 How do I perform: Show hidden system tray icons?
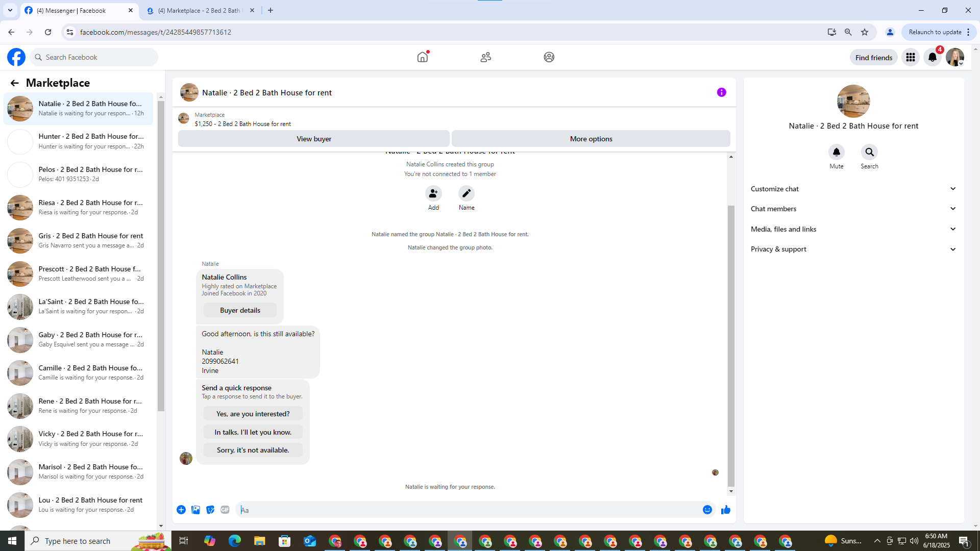tap(877, 541)
